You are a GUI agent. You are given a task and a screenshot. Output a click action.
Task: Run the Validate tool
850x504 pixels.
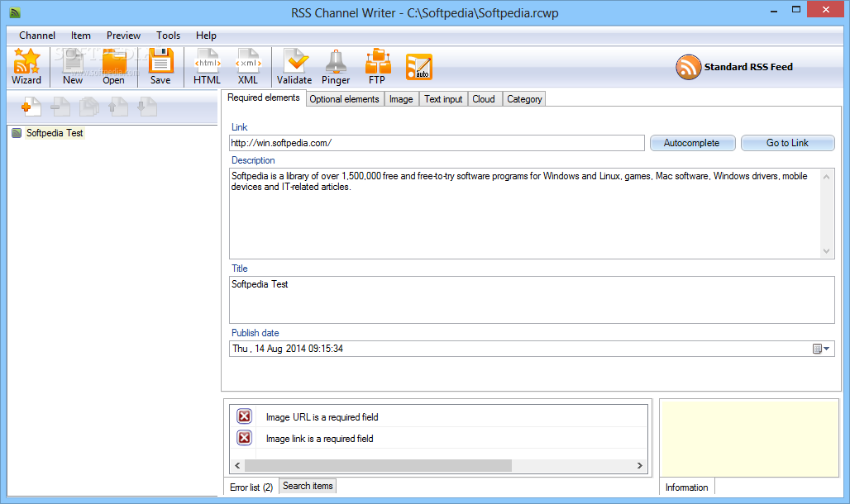tap(294, 66)
